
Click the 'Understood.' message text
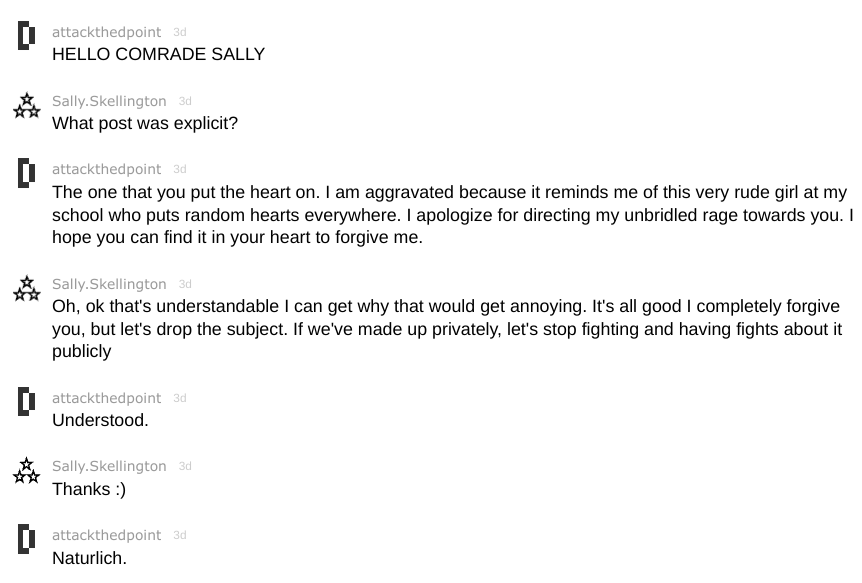(100, 420)
